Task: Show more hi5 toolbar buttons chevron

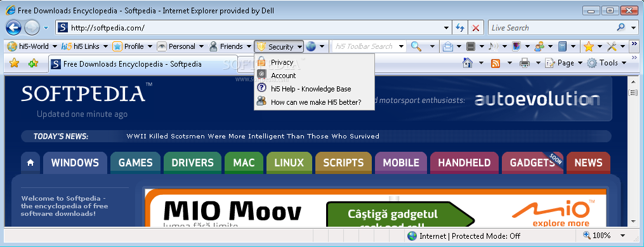Action: coord(634,44)
